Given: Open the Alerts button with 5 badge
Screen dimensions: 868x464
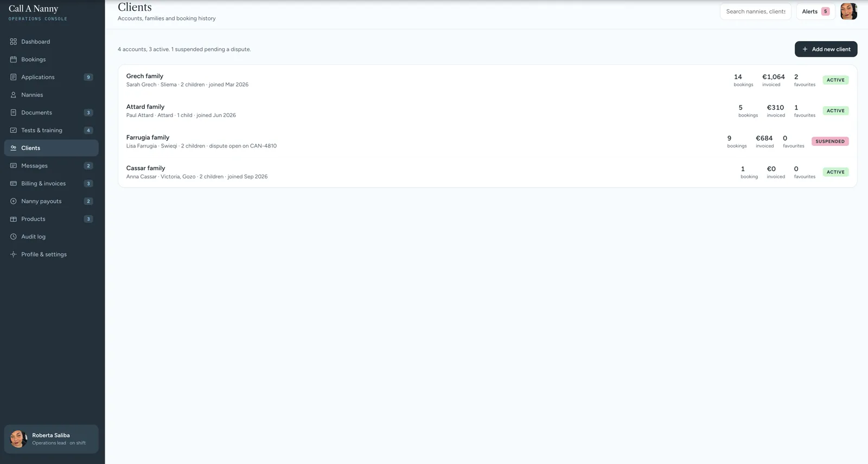Looking at the screenshot, I should [815, 11].
